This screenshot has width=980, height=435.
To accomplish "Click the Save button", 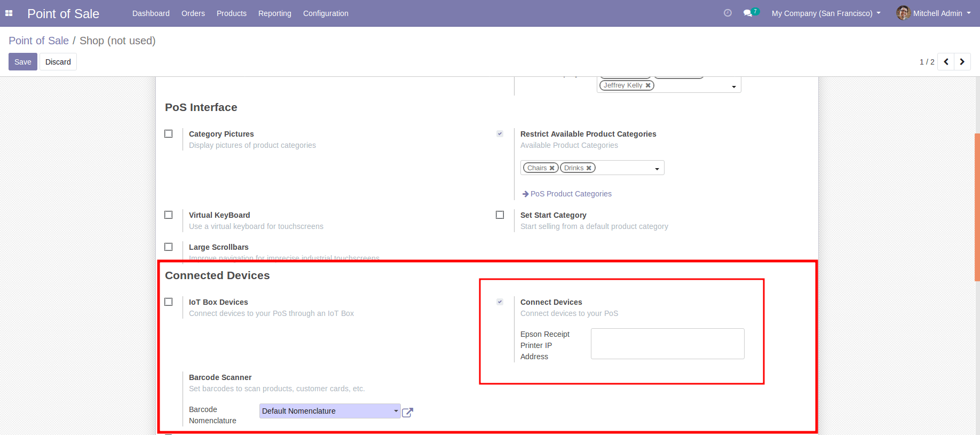I will (x=23, y=62).
